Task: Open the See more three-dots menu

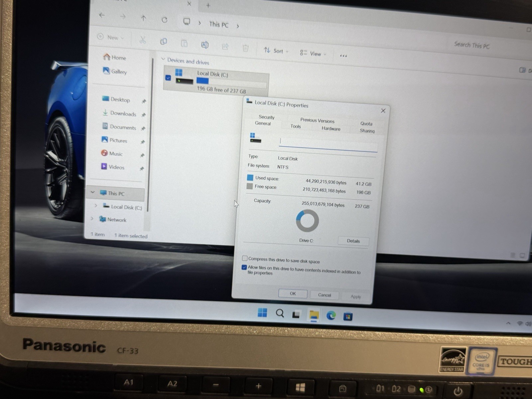Action: tap(343, 56)
